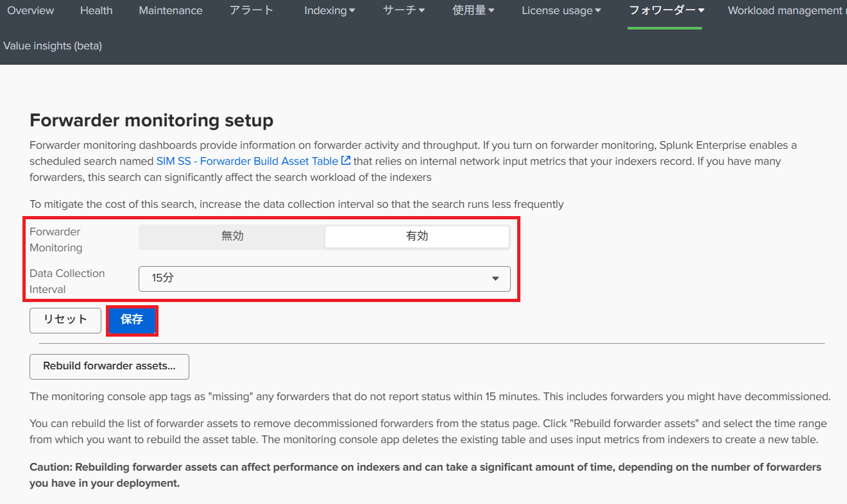This screenshot has width=847, height=504.
Task: Open SIM SS - Forwarder Build Asset Table link
Action: pyautogui.click(x=247, y=162)
